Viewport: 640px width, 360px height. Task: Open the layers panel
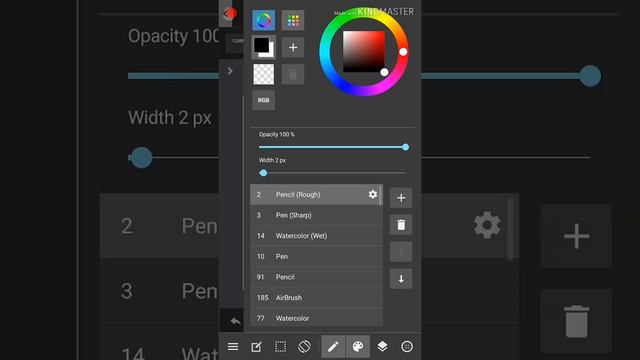[x=382, y=347]
